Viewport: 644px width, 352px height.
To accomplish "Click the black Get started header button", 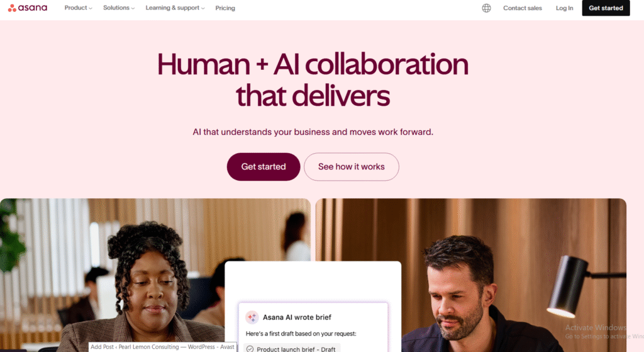I will point(606,8).
